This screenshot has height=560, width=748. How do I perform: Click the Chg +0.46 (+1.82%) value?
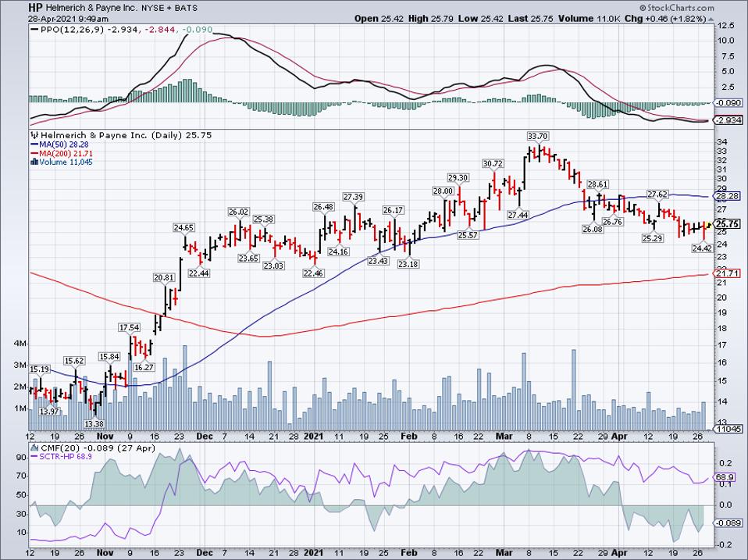[x=665, y=19]
